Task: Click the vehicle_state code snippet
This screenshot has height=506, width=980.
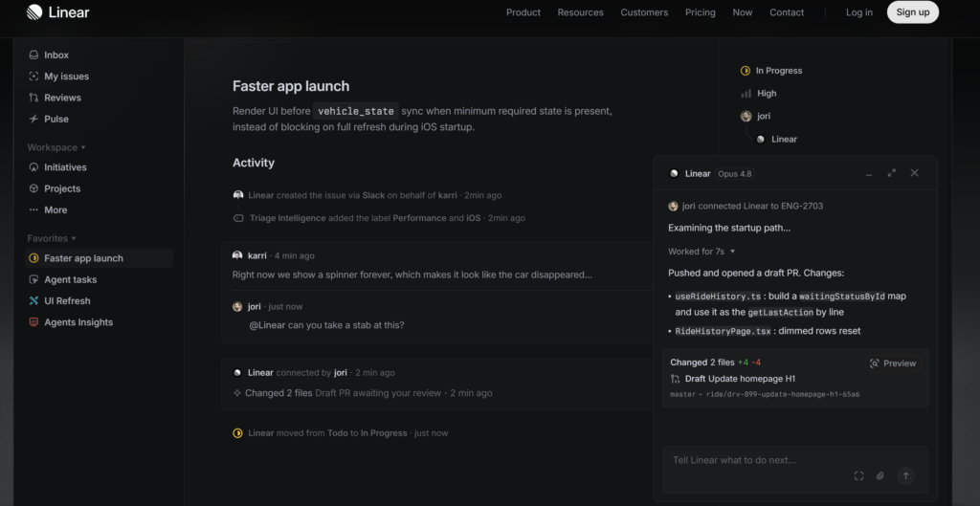Action: coord(356,111)
